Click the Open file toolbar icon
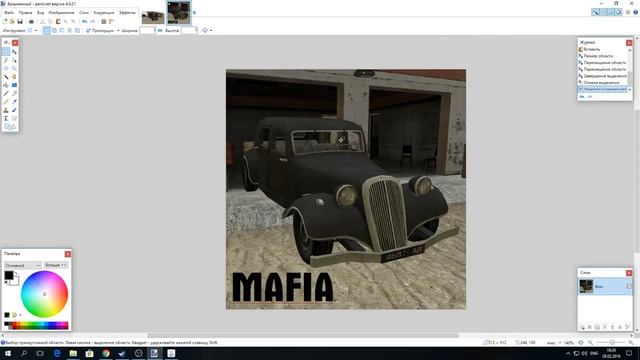 pyautogui.click(x=12, y=22)
